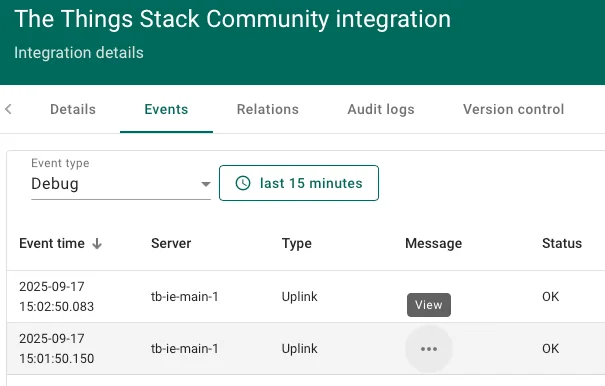Image resolution: width=605 pixels, height=386 pixels.
Task: Open the last 15 minutes time selector
Action: pyautogui.click(x=299, y=183)
